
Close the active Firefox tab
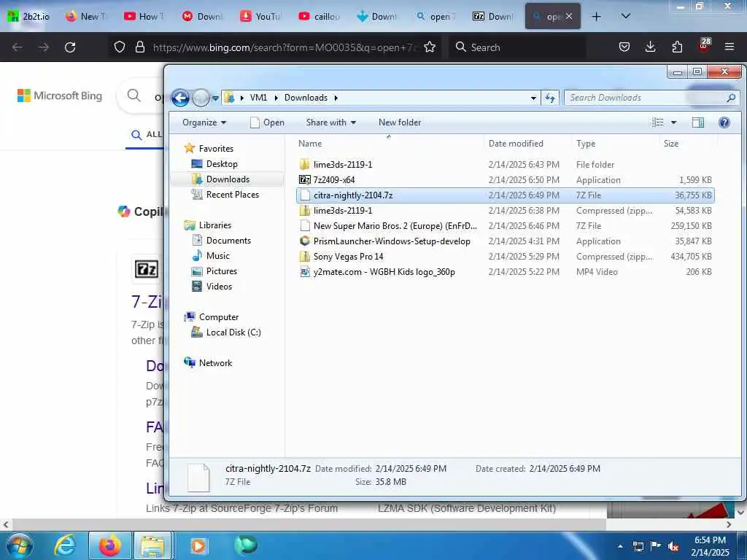[569, 16]
